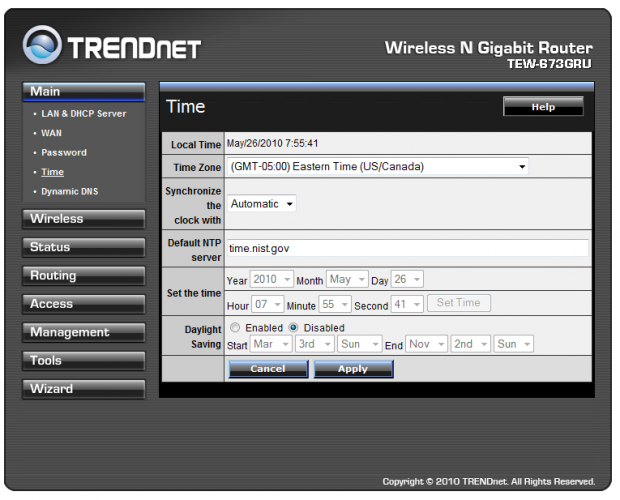Click the TRENDnet logo
This screenshot has height=500, width=620.
click(x=112, y=45)
